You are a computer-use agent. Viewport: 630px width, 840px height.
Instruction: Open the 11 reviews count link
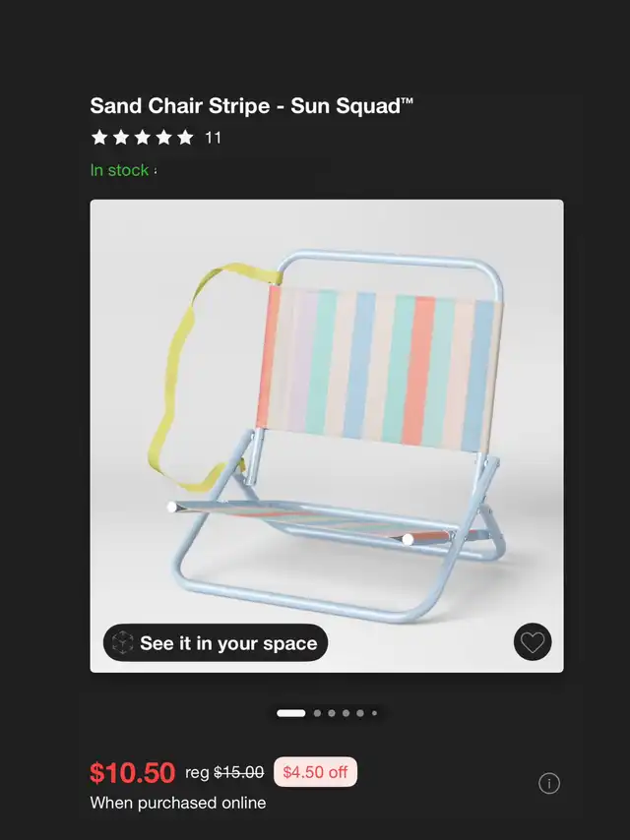[x=213, y=139]
